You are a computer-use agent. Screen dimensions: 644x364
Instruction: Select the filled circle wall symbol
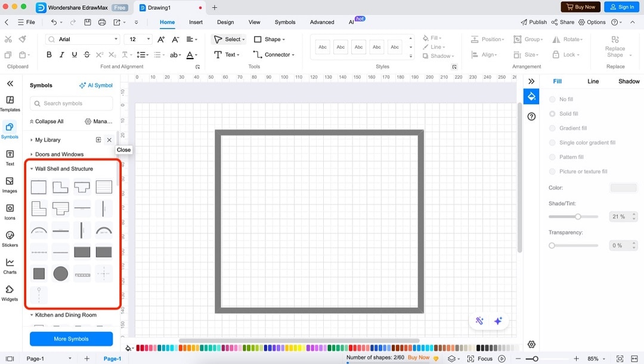point(60,274)
